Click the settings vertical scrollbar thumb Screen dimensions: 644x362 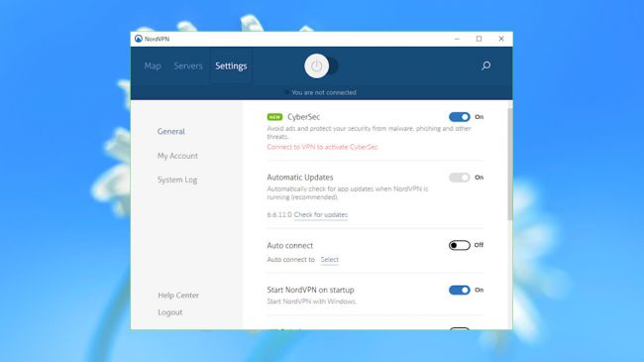pyautogui.click(x=509, y=164)
